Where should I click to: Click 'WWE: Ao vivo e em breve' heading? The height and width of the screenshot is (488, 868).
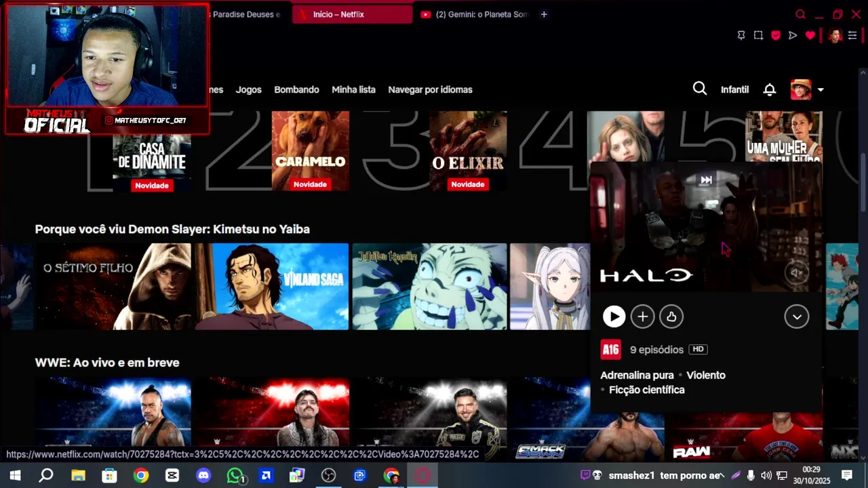107,363
